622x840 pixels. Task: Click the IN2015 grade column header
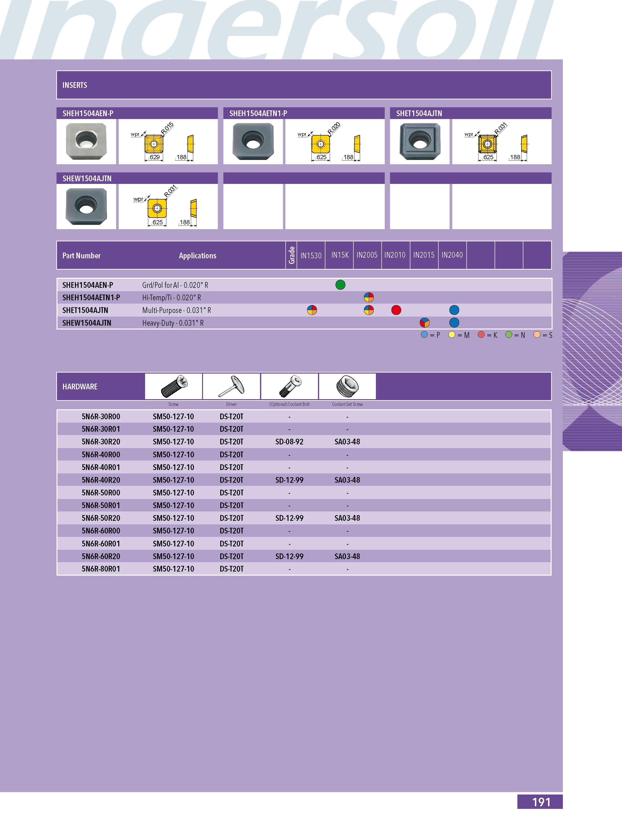424,255
